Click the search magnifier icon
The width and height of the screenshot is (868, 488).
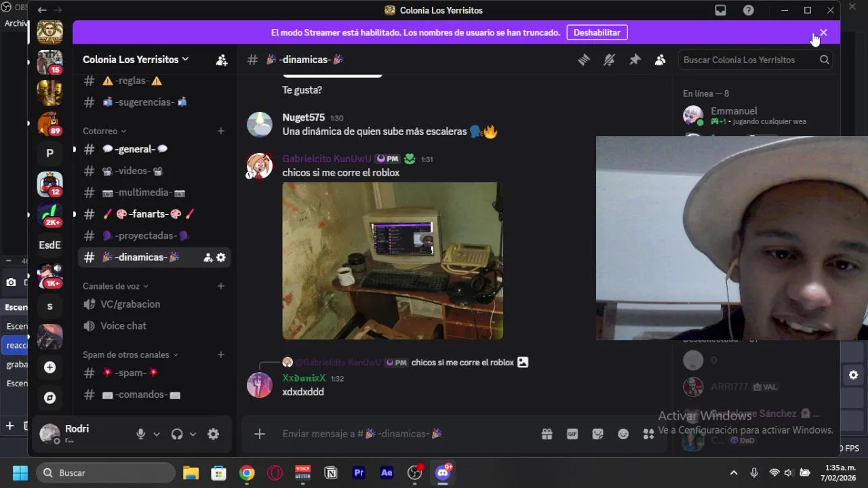click(x=824, y=60)
